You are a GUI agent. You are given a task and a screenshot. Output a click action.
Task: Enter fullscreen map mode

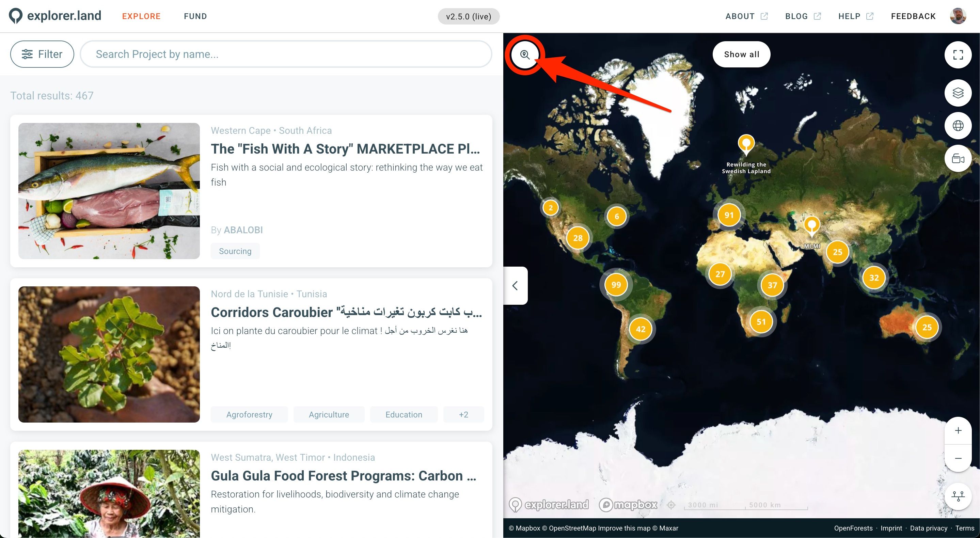pyautogui.click(x=958, y=55)
